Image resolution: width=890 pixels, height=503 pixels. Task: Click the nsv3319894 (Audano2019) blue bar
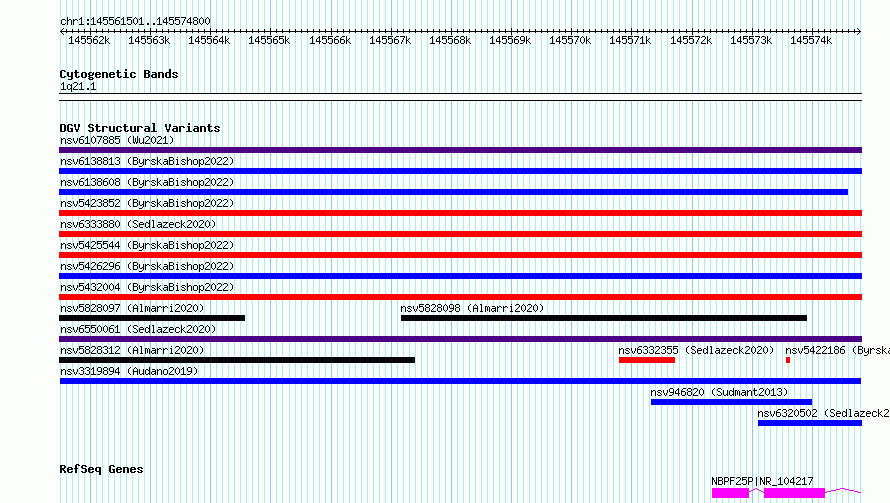[x=460, y=381]
